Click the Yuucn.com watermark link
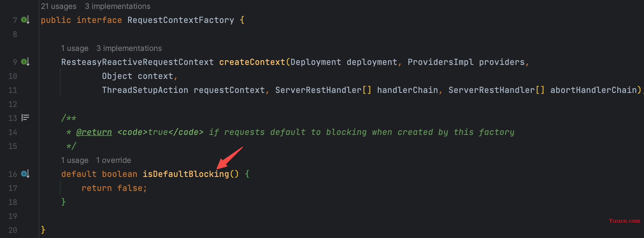Screen dimensions: 644x238 [624, 220]
